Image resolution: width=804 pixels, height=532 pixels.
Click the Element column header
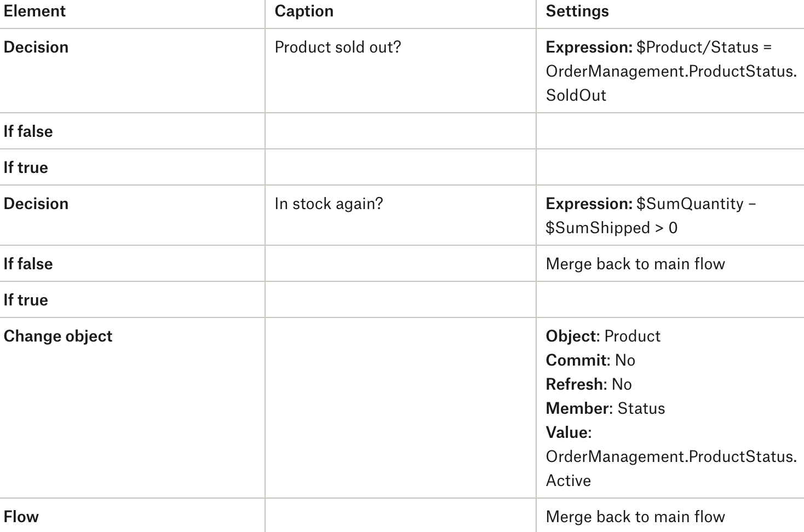pyautogui.click(x=35, y=11)
